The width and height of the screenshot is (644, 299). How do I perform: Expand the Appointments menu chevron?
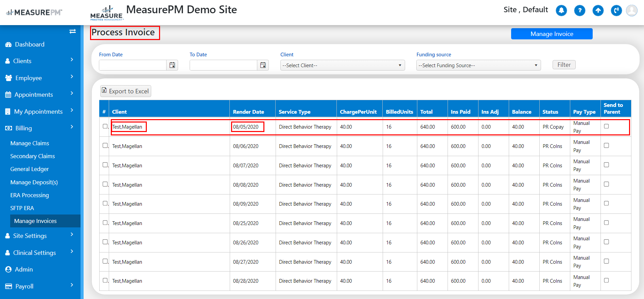[72, 93]
